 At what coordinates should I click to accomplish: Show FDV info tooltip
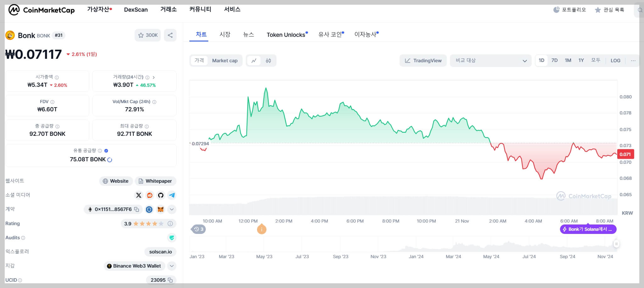tap(52, 102)
